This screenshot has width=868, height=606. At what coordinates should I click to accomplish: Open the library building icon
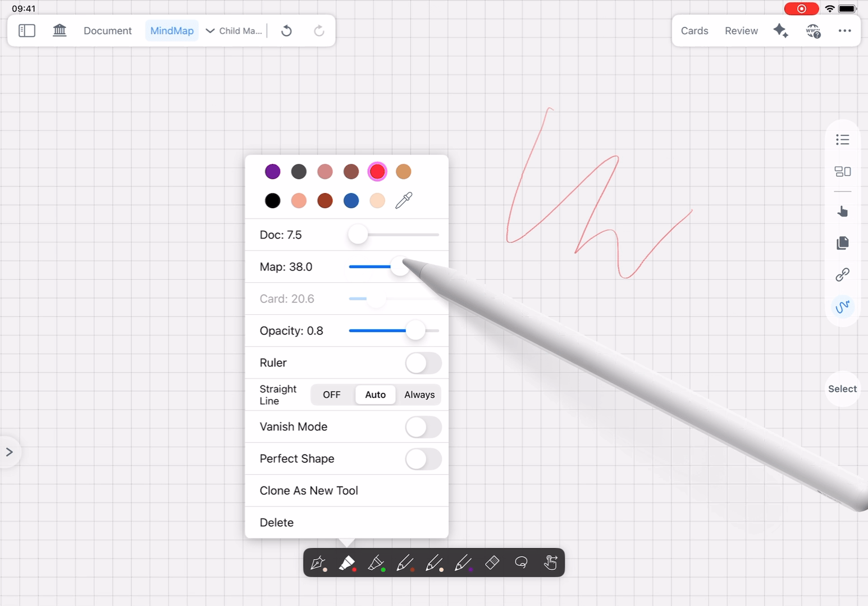point(60,30)
